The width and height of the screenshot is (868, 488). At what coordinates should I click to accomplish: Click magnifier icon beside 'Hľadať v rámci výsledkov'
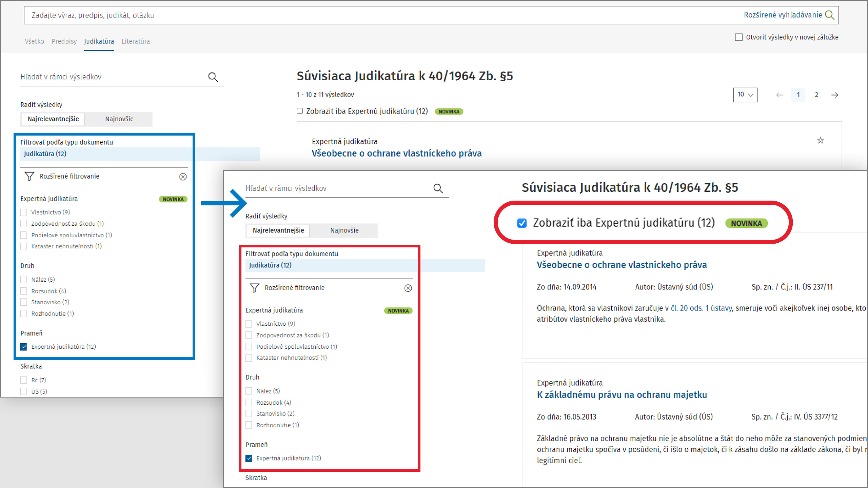213,77
